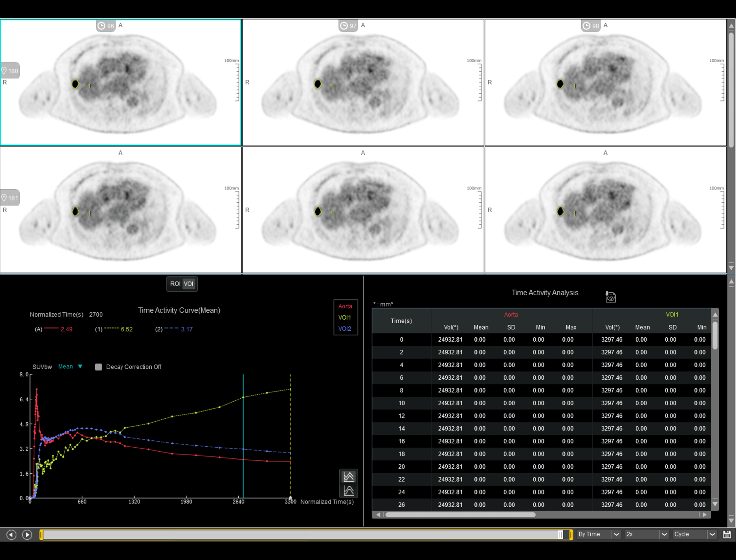Click the slice location pin labeled 181
The image size is (736, 560).
(x=10, y=198)
